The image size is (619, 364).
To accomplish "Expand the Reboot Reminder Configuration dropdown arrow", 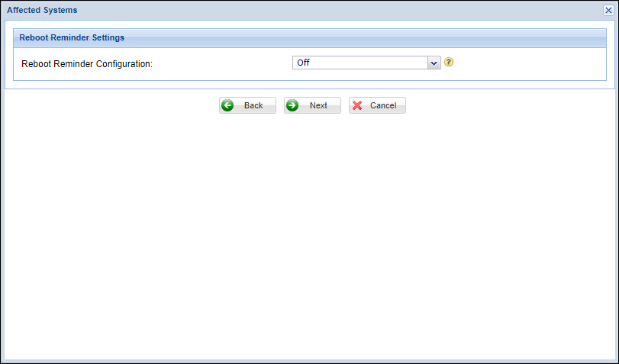I will 434,63.
